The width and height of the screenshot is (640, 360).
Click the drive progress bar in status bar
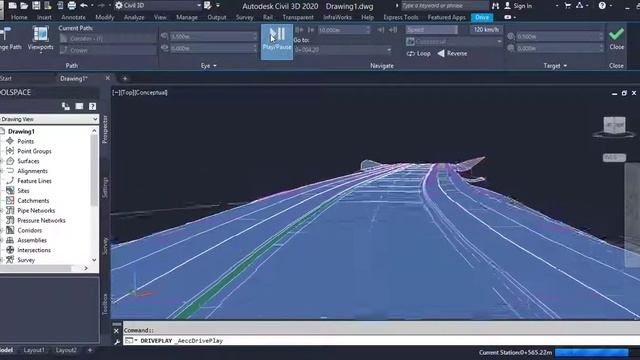(x=591, y=352)
